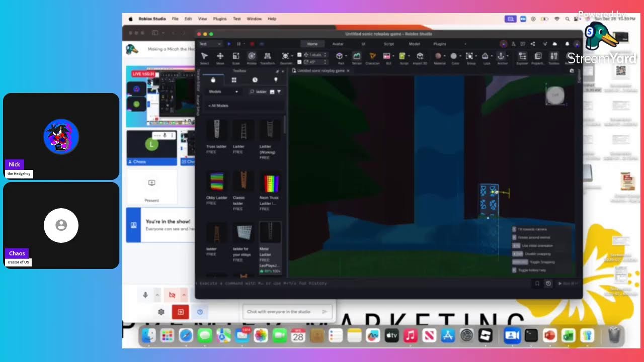
Task: Select the Select tool in the Roblox Studio ribbon
Action: point(204,58)
